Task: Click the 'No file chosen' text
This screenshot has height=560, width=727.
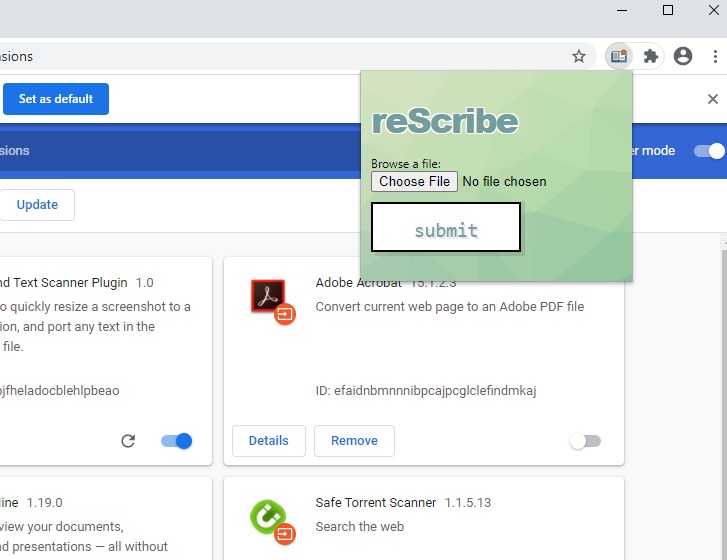Action: (x=504, y=182)
